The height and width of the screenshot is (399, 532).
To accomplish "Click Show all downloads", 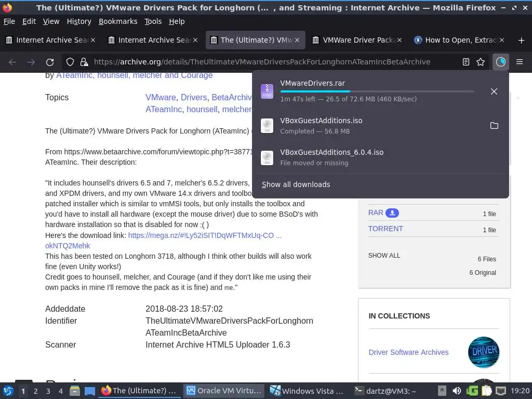I will (296, 184).
